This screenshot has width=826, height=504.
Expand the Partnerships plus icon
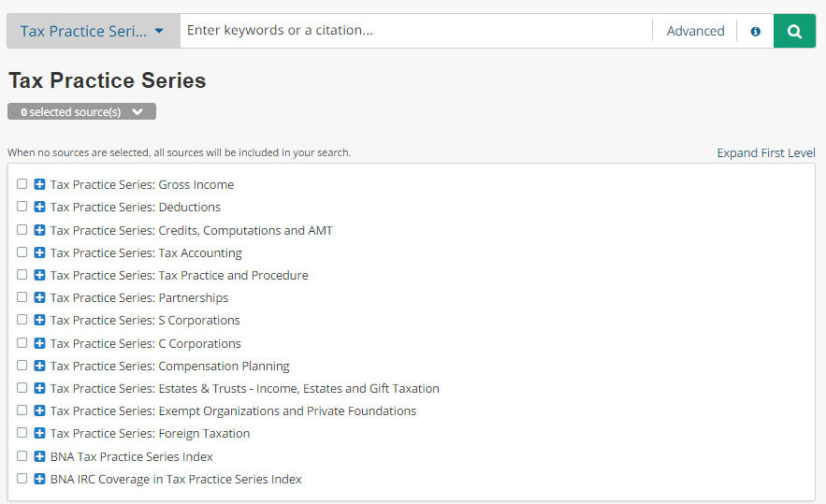click(39, 297)
